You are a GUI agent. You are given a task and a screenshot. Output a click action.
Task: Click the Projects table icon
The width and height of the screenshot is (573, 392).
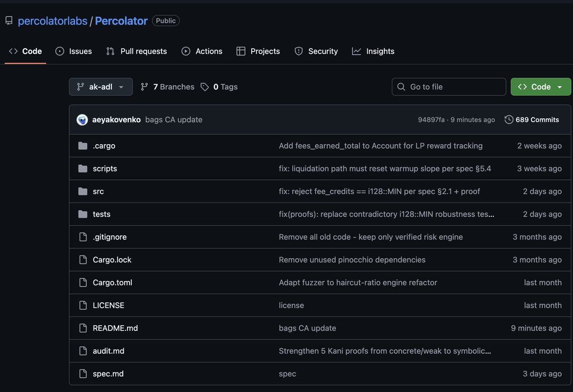[241, 51]
